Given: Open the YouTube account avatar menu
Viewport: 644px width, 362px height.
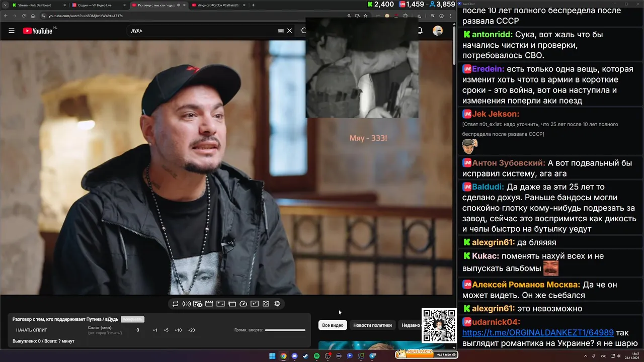Looking at the screenshot, I should point(438,31).
